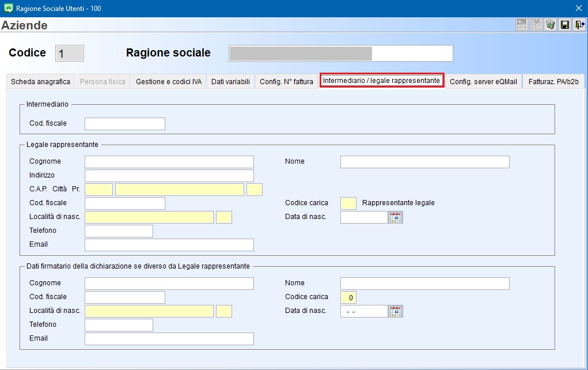This screenshot has height=370, width=588.
Task: Focus Intermediario Cod. fiscale field
Action: [x=125, y=124]
